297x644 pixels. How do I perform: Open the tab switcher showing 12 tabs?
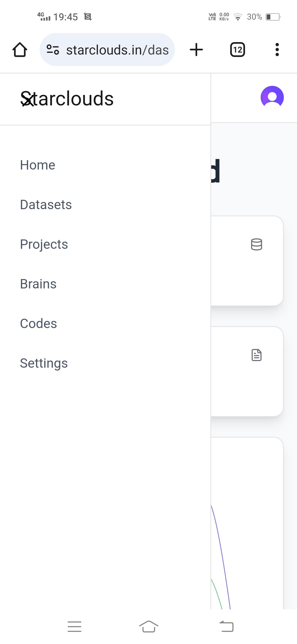pos(237,50)
